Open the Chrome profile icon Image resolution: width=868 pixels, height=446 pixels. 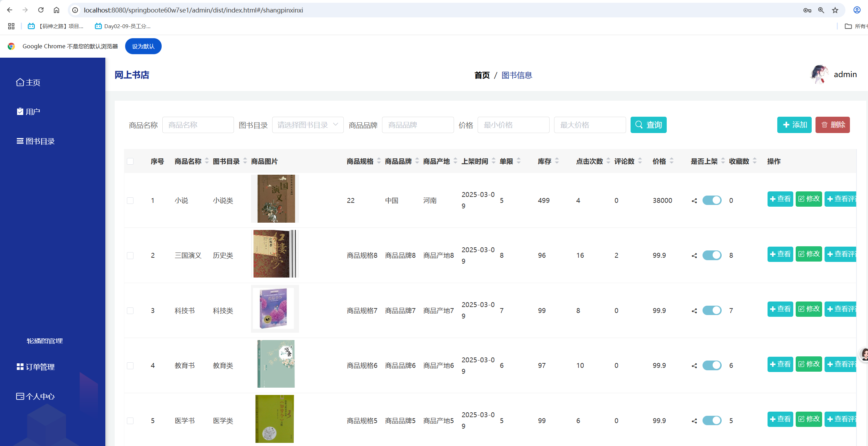click(x=857, y=10)
